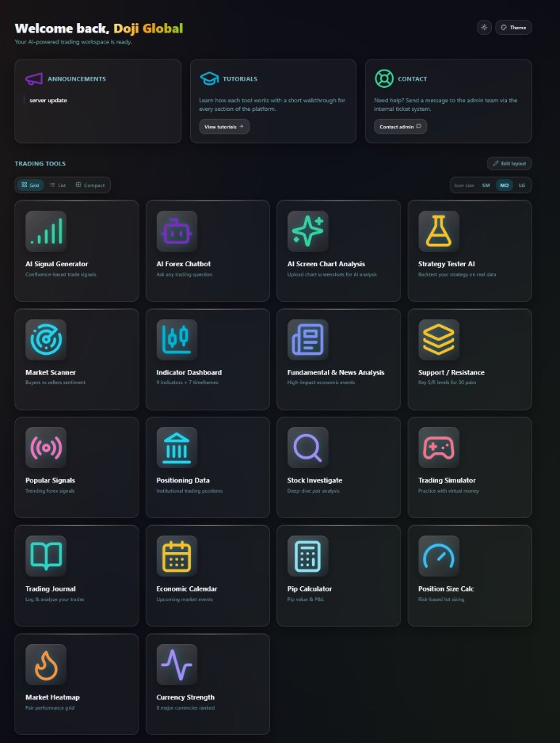The height and width of the screenshot is (743, 560).
Task: Set icon size to LG
Action: [x=522, y=185]
